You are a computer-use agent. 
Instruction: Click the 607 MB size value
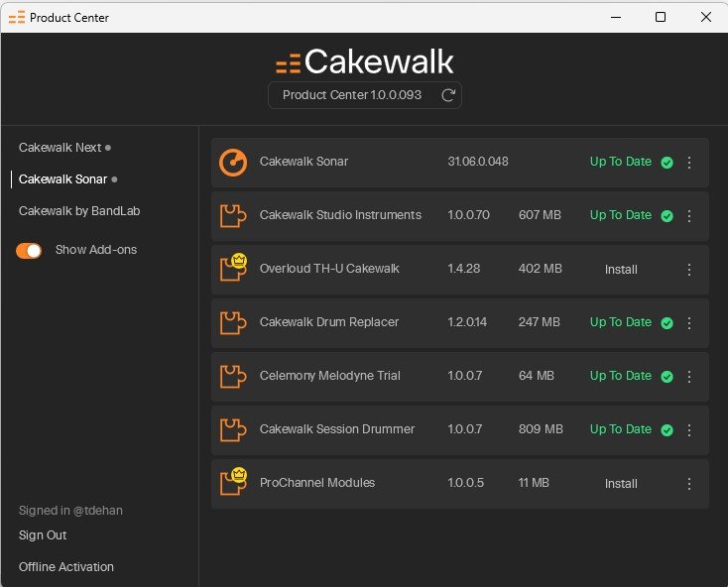[540, 215]
